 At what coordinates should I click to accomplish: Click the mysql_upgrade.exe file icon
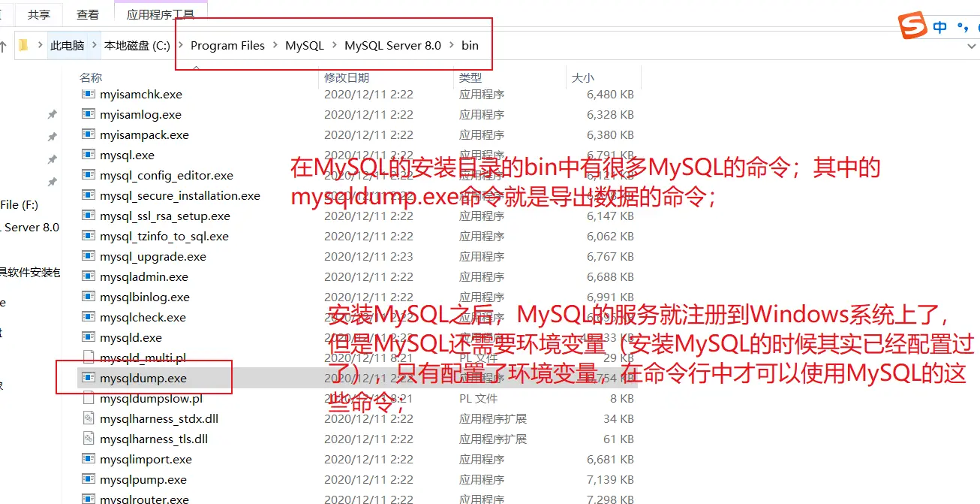88,257
